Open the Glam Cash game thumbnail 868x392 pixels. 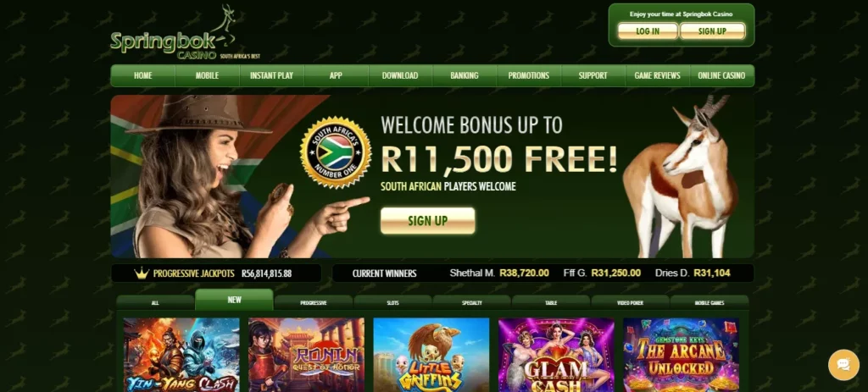coord(556,355)
